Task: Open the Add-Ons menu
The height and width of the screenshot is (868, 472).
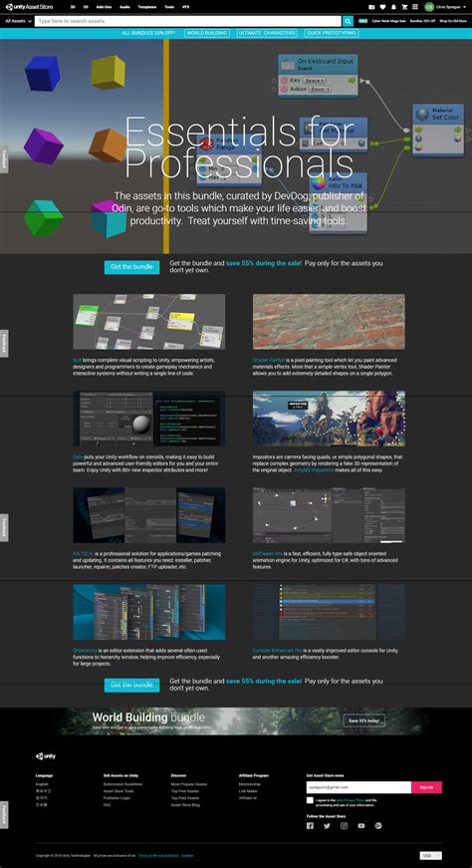Action: [x=104, y=7]
